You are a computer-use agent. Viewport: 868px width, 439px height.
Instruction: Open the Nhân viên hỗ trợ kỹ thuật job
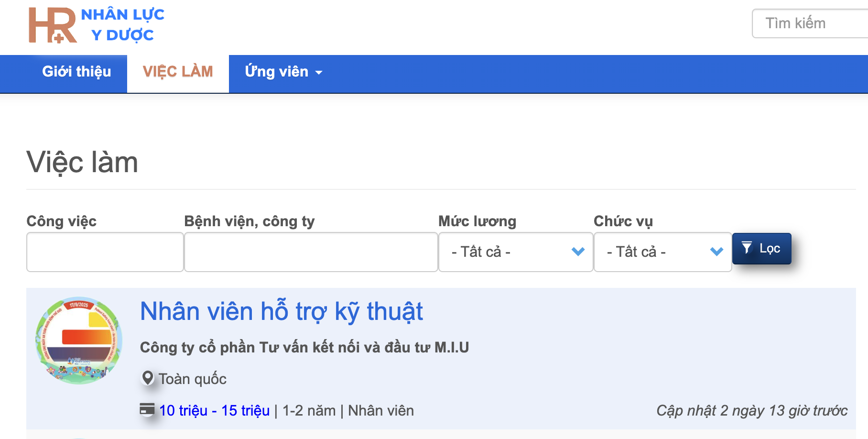281,311
